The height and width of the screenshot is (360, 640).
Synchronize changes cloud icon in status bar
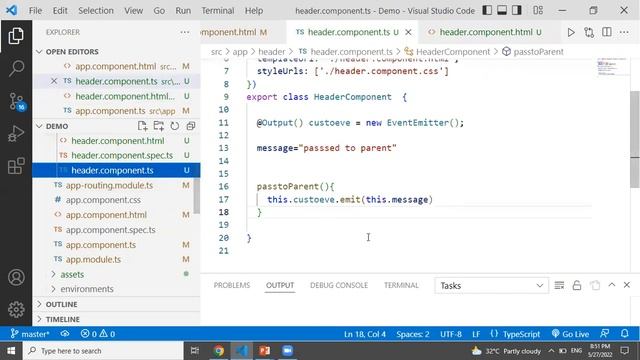tap(65, 334)
